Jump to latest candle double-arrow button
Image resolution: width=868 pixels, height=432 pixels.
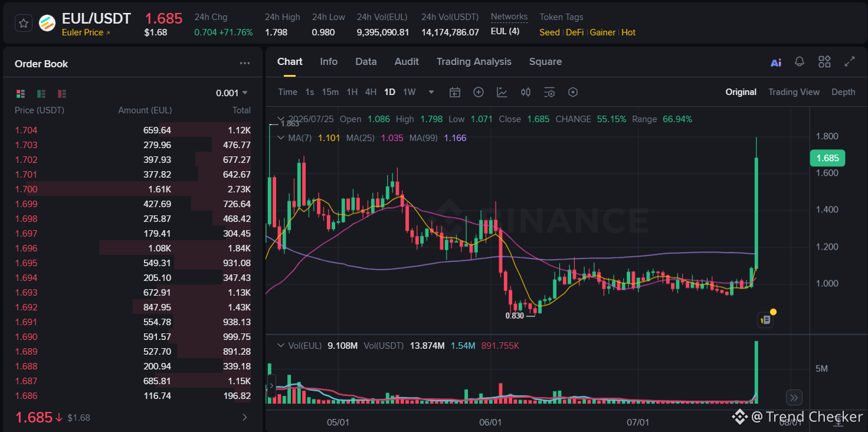[x=794, y=397]
